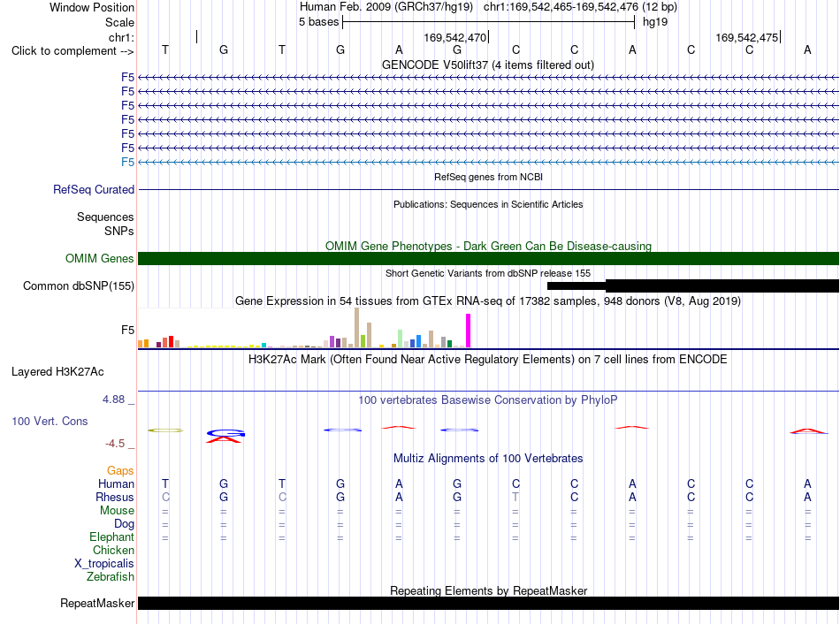Click the Human alignment row label

116,484
